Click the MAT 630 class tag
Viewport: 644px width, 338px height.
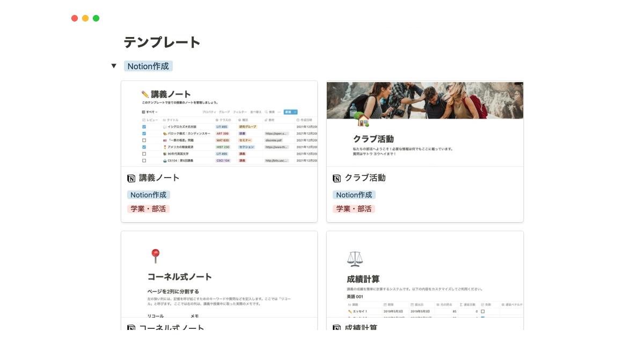point(223,141)
